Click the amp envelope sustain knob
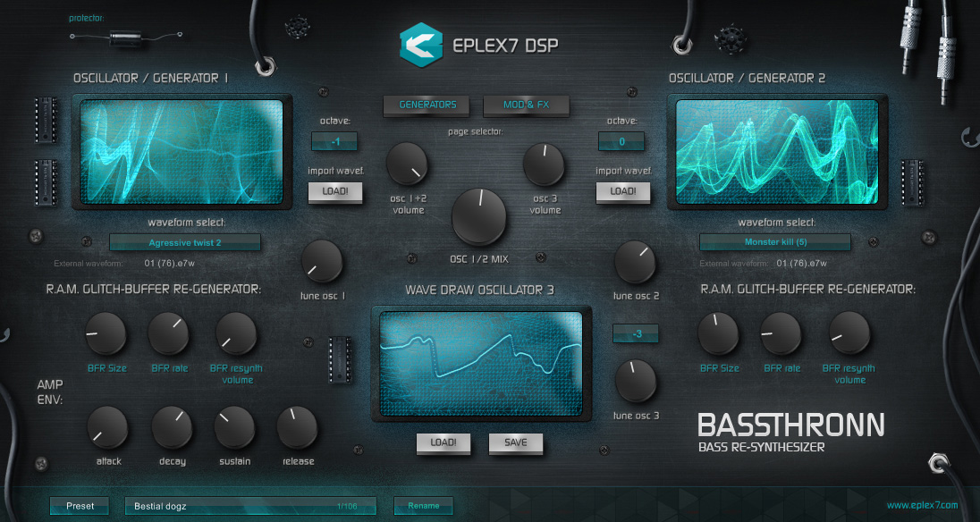This screenshot has width=980, height=522. coord(234,428)
